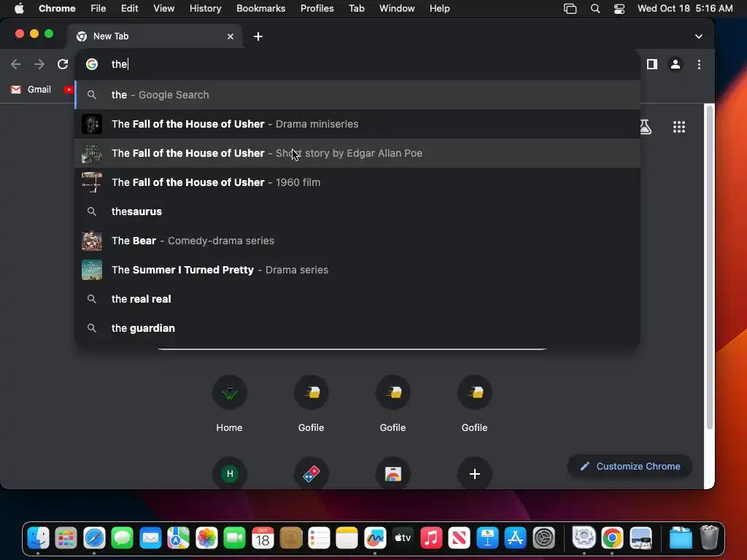Choose Usher short story by Poe suggestion
The width and height of the screenshot is (747, 560).
coord(357,153)
